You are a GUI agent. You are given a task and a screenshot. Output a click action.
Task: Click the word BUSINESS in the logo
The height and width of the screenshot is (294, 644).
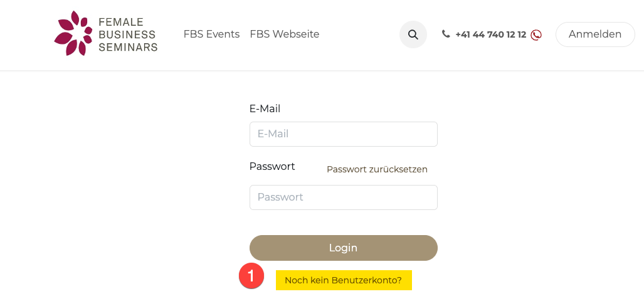tap(127, 34)
